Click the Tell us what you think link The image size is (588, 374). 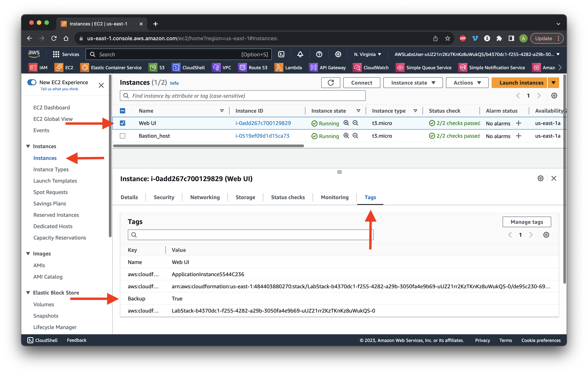[59, 89]
